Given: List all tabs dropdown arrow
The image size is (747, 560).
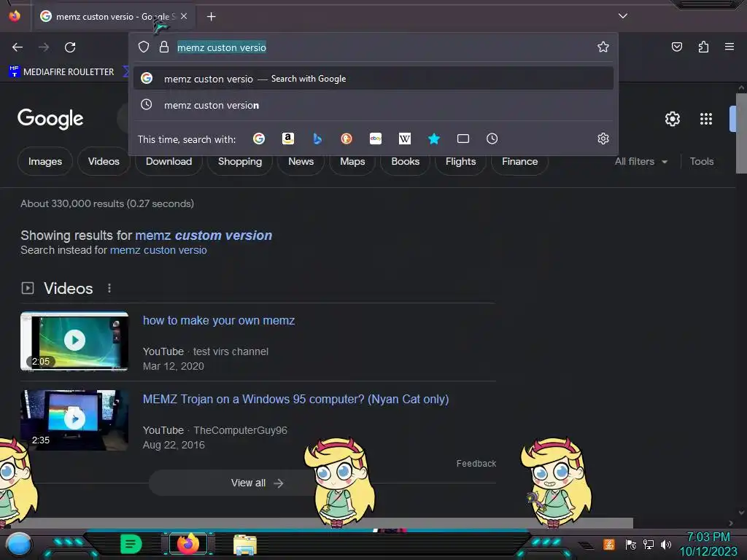Looking at the screenshot, I should [x=623, y=16].
